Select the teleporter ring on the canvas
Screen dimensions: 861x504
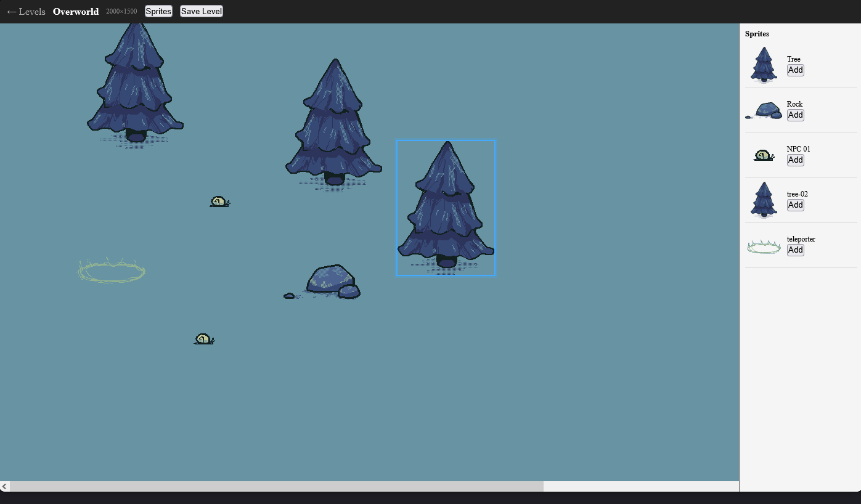click(112, 271)
